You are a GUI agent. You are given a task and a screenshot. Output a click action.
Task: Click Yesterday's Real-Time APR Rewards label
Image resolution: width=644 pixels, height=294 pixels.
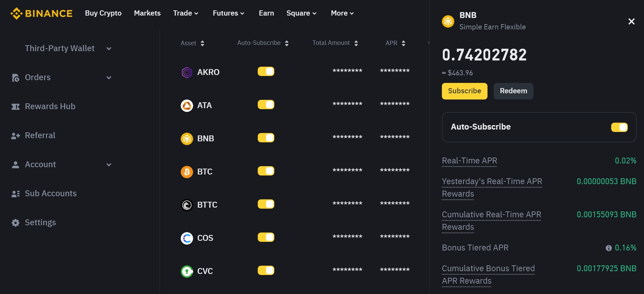492,188
